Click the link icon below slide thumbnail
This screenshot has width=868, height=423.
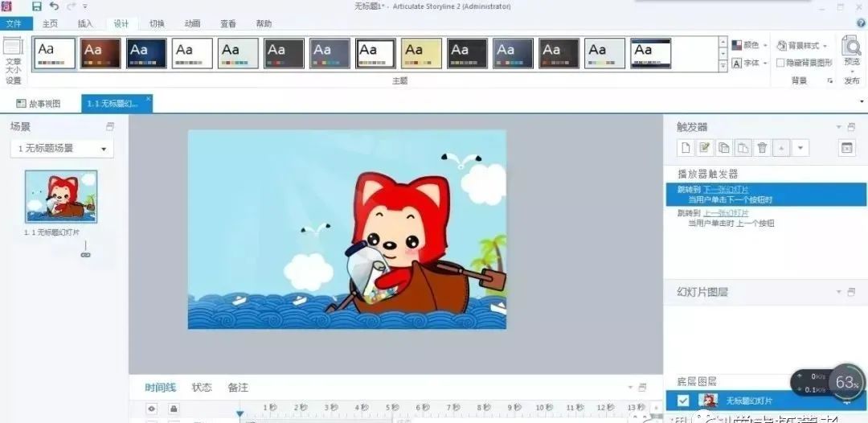(85, 254)
